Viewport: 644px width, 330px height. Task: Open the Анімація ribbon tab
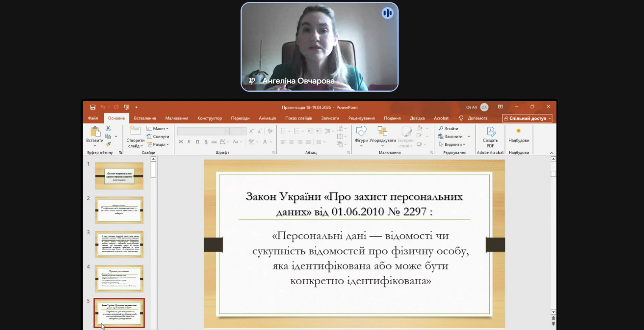(267, 118)
